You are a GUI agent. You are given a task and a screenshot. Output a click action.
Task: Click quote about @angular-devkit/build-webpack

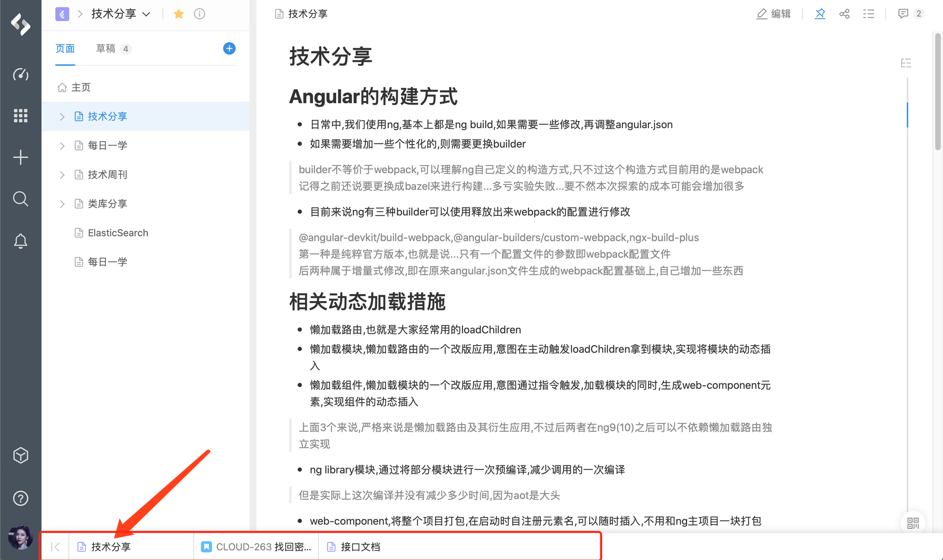pos(499,238)
